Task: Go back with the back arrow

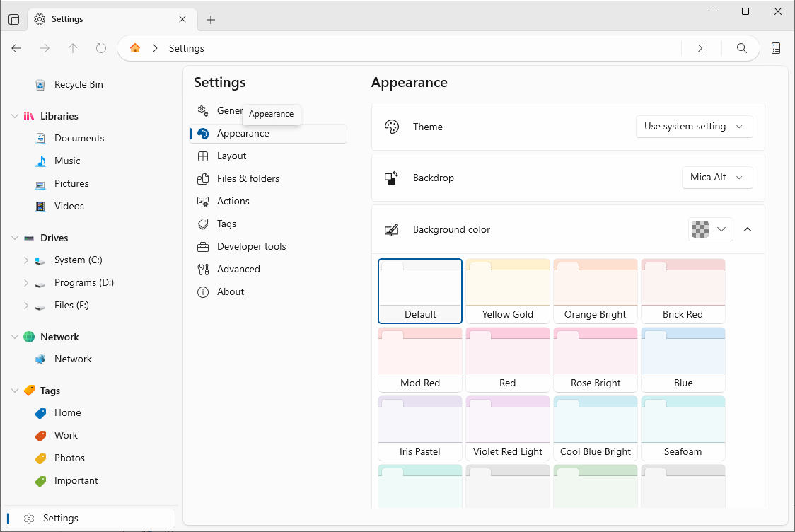Action: 16,48
